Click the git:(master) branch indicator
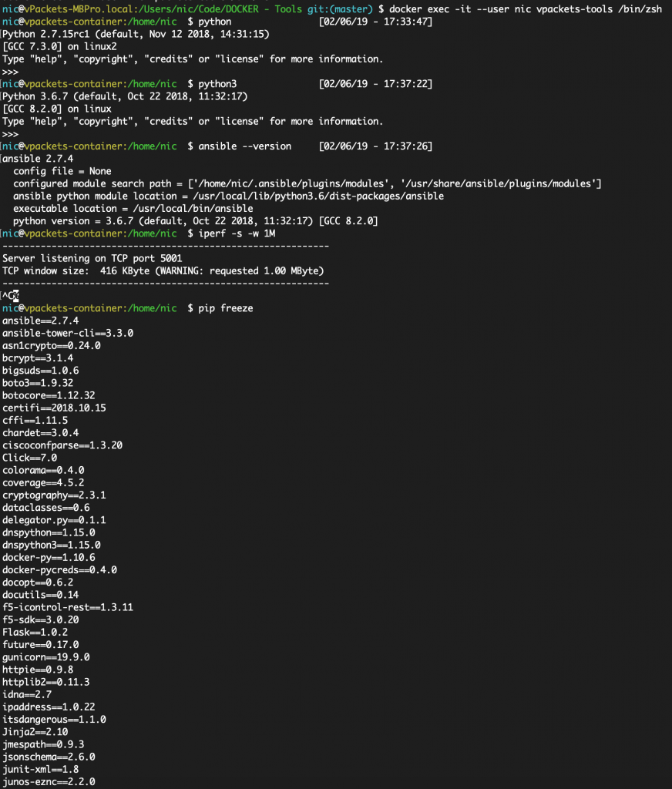The image size is (672, 789). point(341,9)
